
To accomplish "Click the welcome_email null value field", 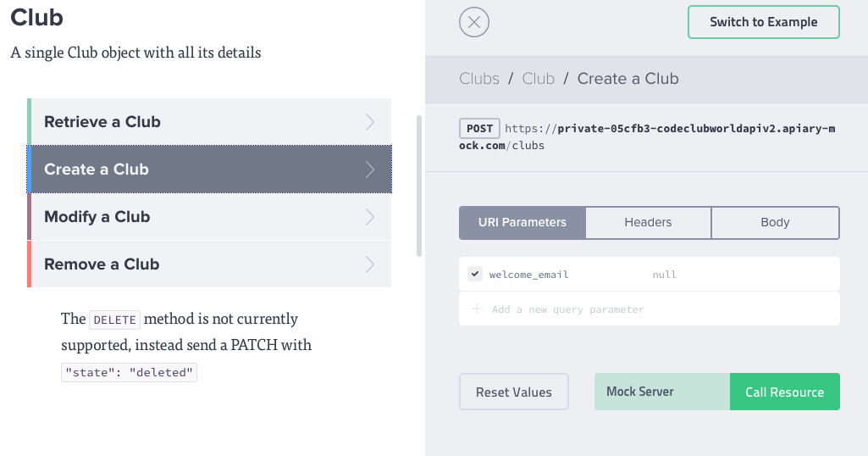I will point(665,275).
